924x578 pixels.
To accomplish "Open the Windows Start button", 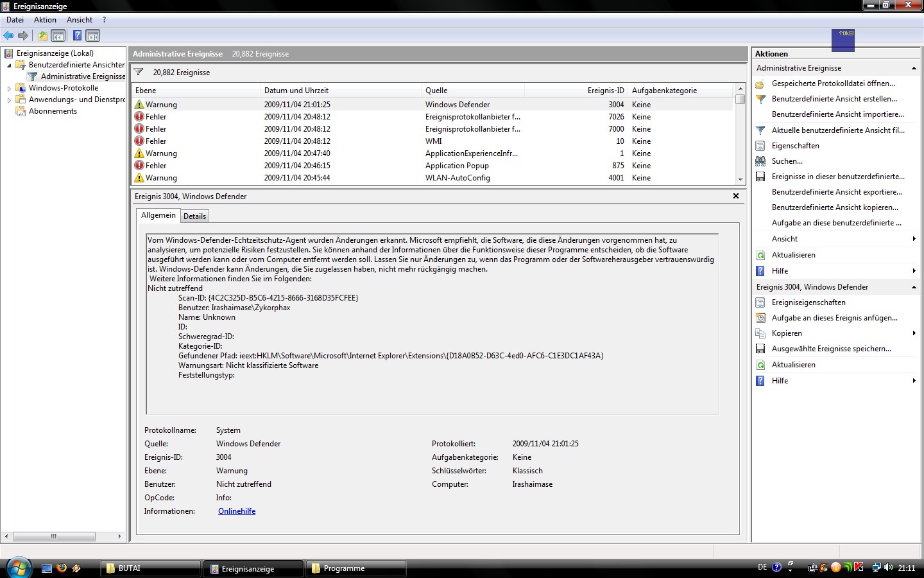I will point(19,568).
